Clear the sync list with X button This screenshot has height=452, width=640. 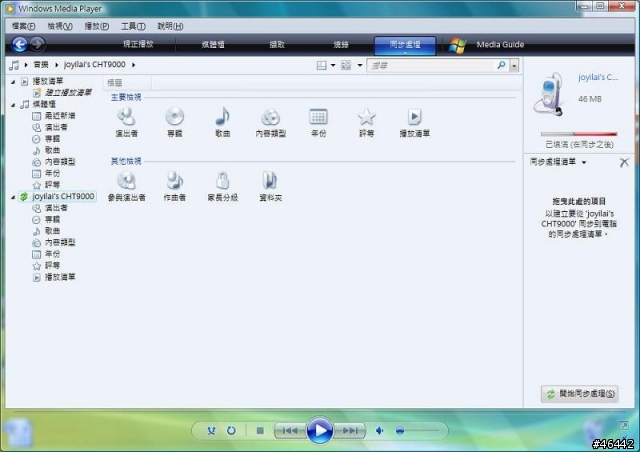[624, 163]
